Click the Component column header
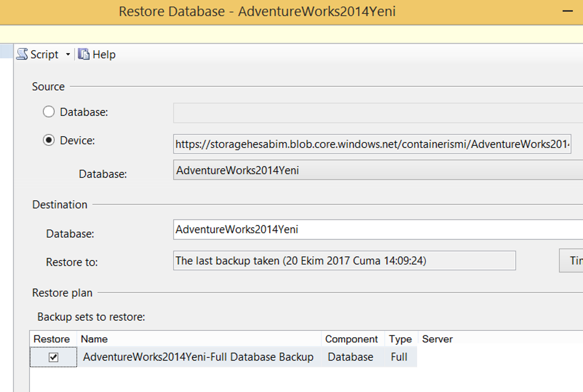The image size is (583, 392). [x=353, y=339]
